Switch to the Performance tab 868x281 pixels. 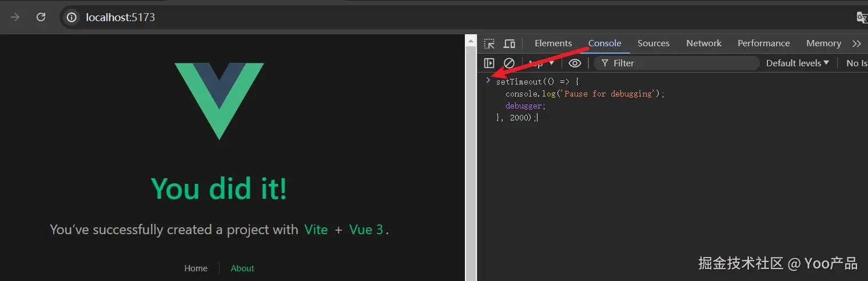(x=763, y=43)
